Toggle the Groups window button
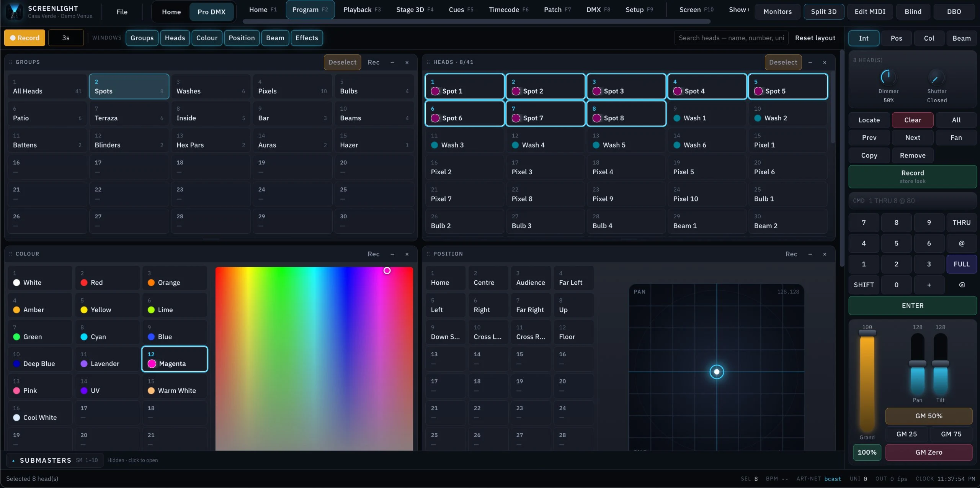 142,38
